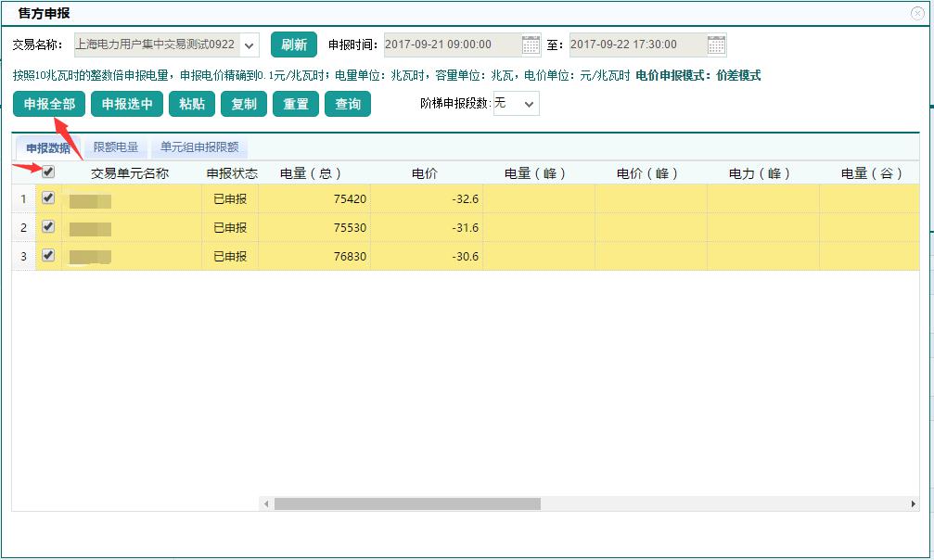Click right arrow of horizontal scrollbar
This screenshot has height=560, width=934.
(x=911, y=503)
